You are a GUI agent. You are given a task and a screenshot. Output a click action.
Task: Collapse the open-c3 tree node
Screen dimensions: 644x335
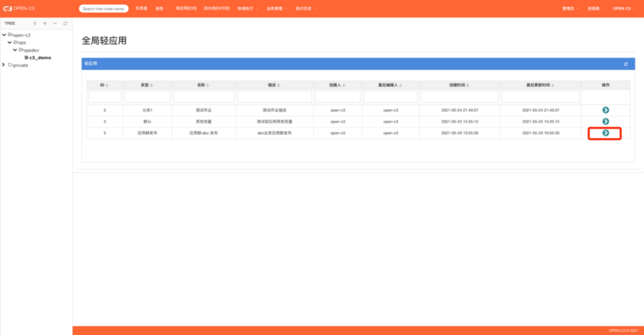4,35
